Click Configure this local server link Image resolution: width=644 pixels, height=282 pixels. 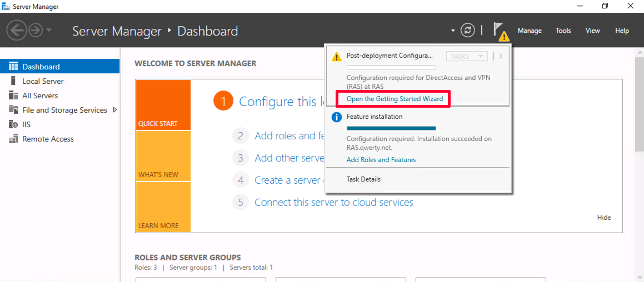pyautogui.click(x=281, y=102)
